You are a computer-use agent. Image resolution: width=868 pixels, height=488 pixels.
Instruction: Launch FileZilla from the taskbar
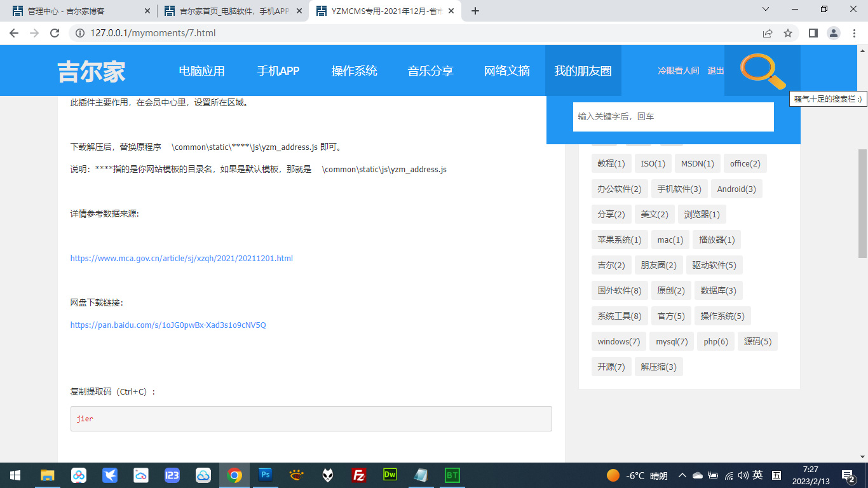[x=359, y=475]
